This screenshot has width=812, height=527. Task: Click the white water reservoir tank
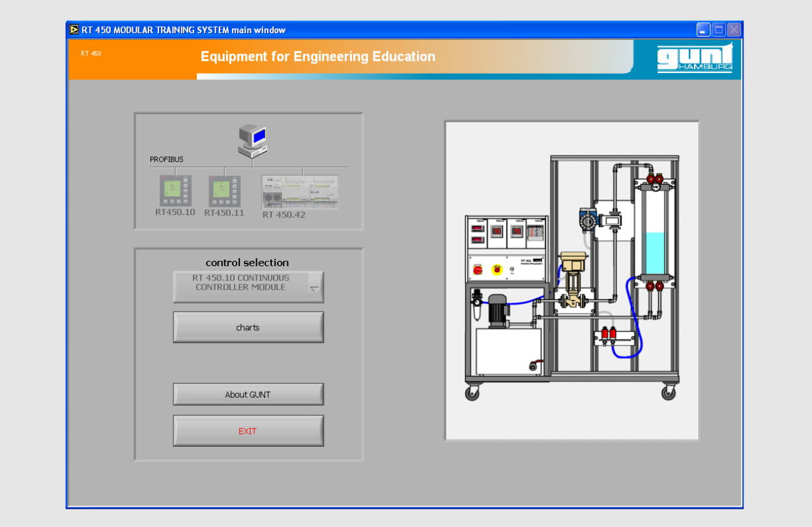tap(508, 351)
